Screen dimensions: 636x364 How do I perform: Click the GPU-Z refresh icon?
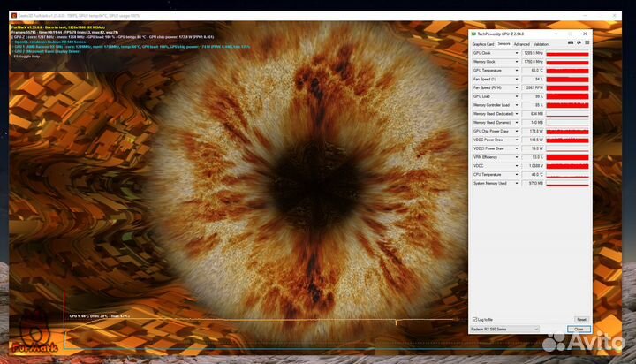point(579,42)
